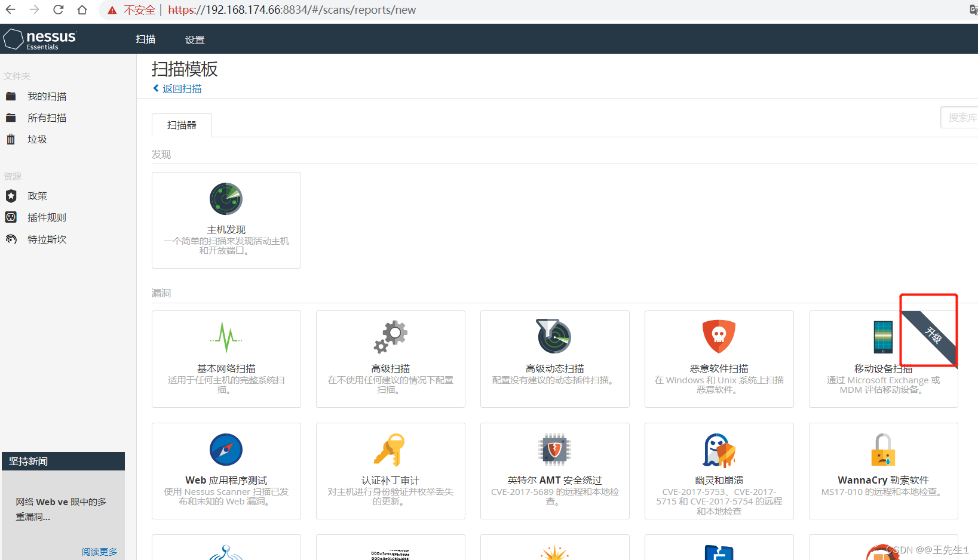Click the 搜索库 search field

click(959, 118)
